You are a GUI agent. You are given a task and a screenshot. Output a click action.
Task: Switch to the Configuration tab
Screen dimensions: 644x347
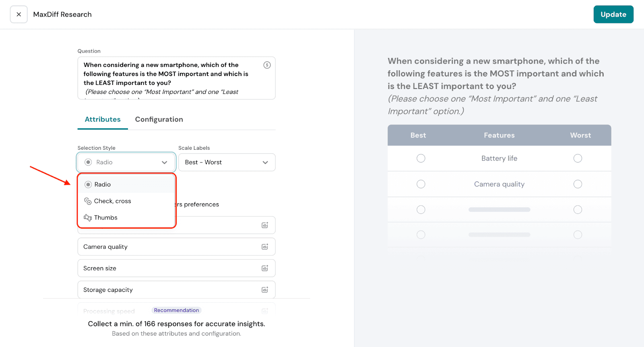159,120
